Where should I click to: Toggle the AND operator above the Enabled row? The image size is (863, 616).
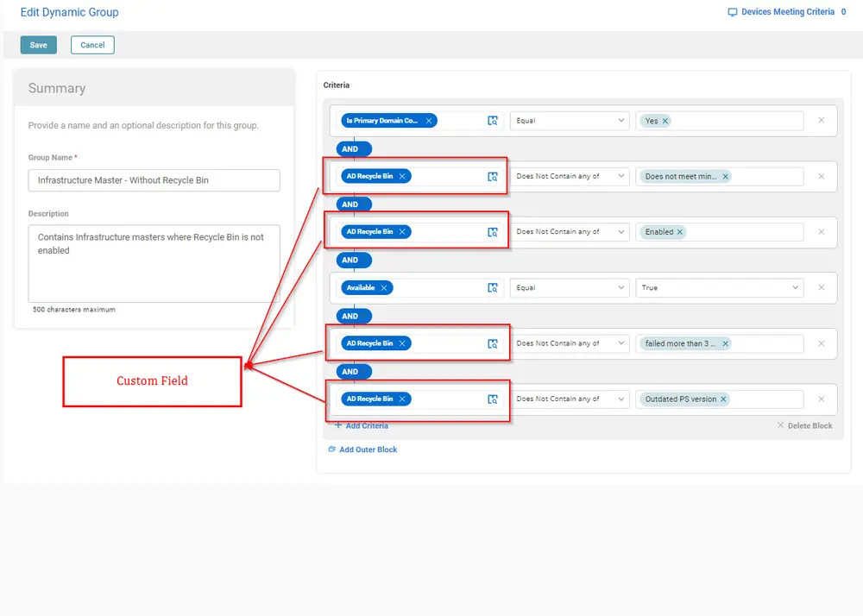click(354, 204)
